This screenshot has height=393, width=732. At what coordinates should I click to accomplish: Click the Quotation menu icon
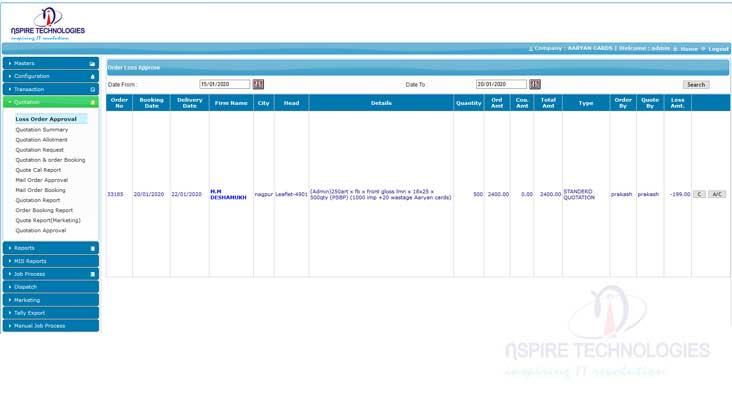(x=92, y=102)
